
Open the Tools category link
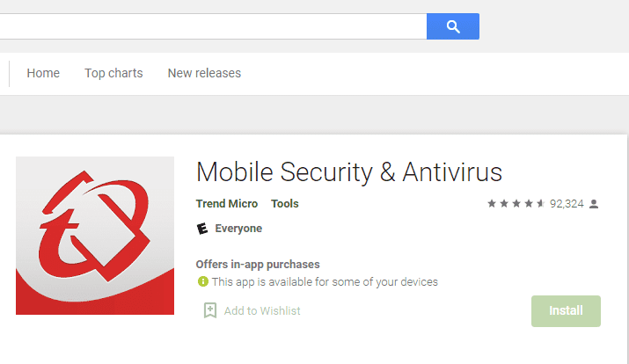285,204
